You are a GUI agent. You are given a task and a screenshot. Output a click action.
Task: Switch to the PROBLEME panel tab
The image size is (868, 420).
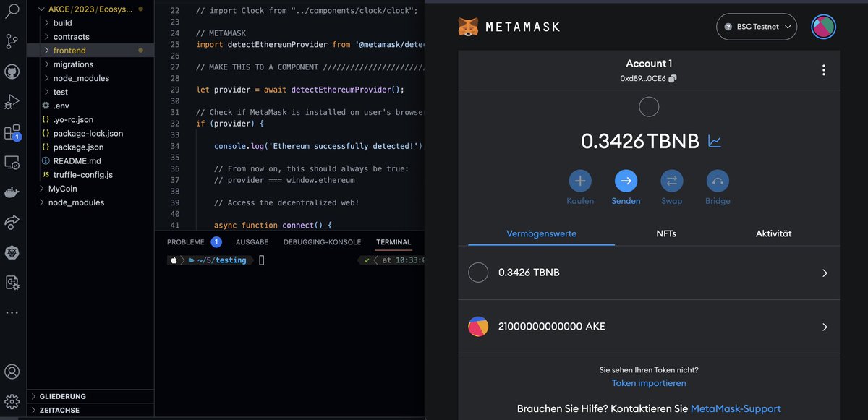point(186,242)
